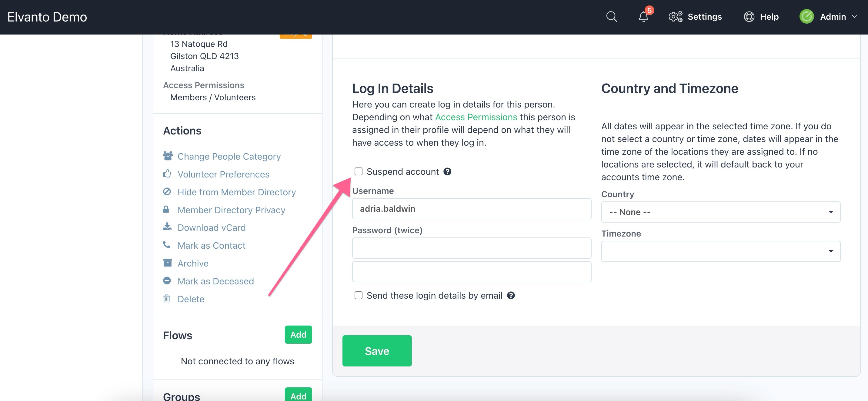Click the Help lifebuoy icon

[x=749, y=16]
